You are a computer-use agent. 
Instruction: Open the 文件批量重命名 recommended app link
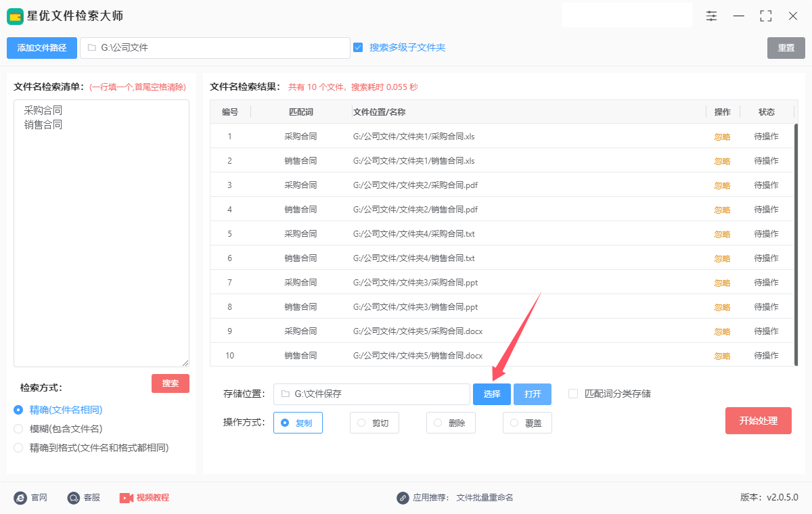tap(485, 498)
